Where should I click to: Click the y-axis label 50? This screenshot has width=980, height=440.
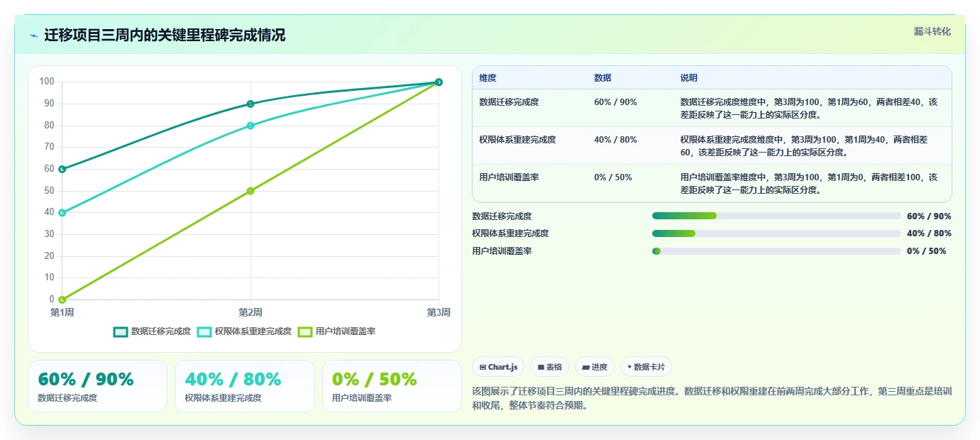(x=50, y=191)
